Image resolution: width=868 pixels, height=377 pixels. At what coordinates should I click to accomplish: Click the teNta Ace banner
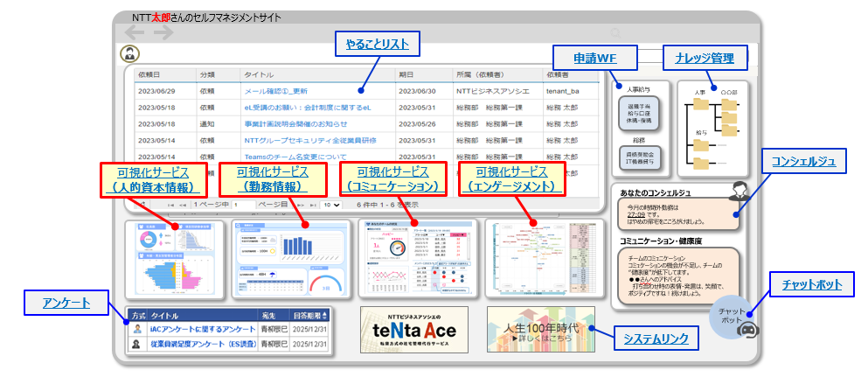click(413, 330)
